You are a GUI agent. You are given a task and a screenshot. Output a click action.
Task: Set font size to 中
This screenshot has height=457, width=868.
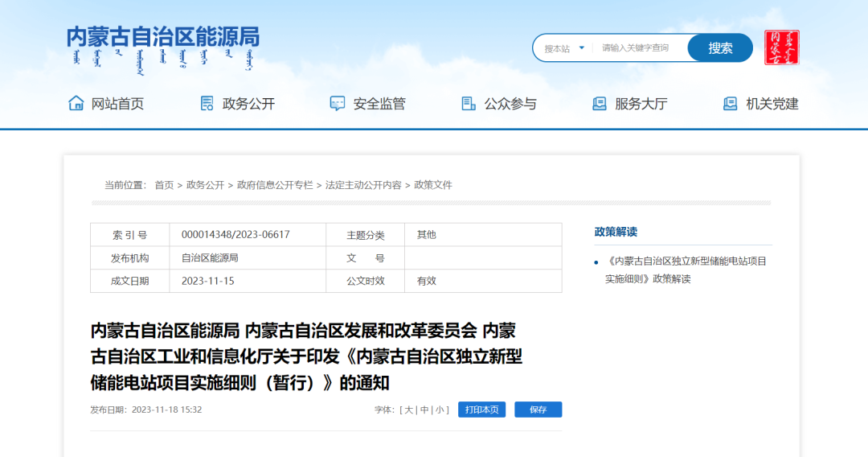point(424,410)
